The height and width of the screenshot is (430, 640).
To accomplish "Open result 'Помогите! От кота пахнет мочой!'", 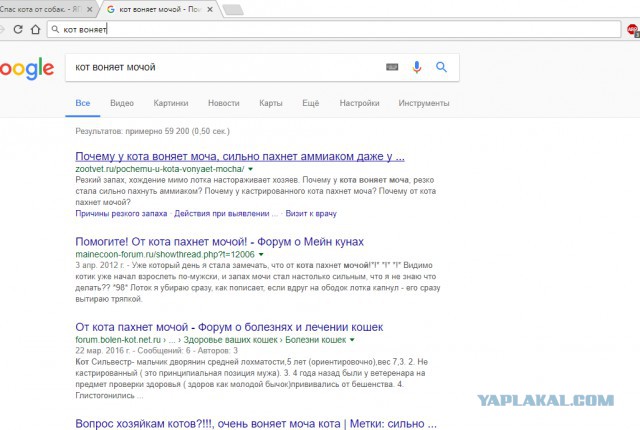I will (x=219, y=242).
